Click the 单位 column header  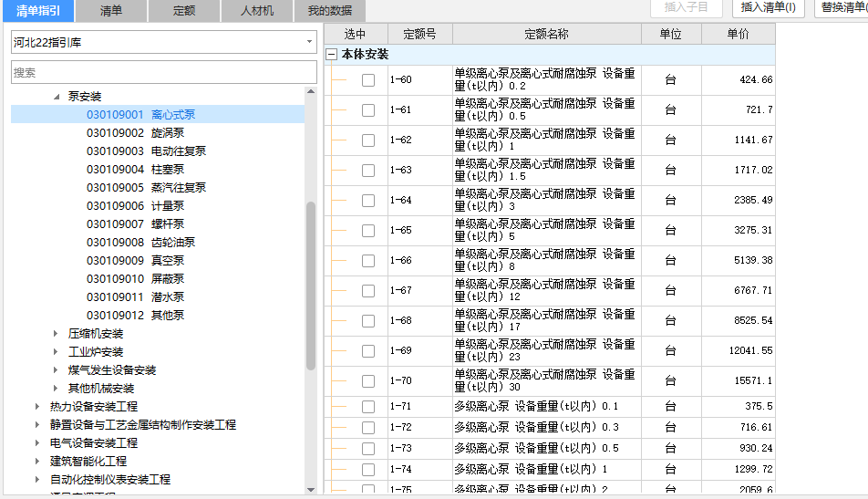(670, 35)
